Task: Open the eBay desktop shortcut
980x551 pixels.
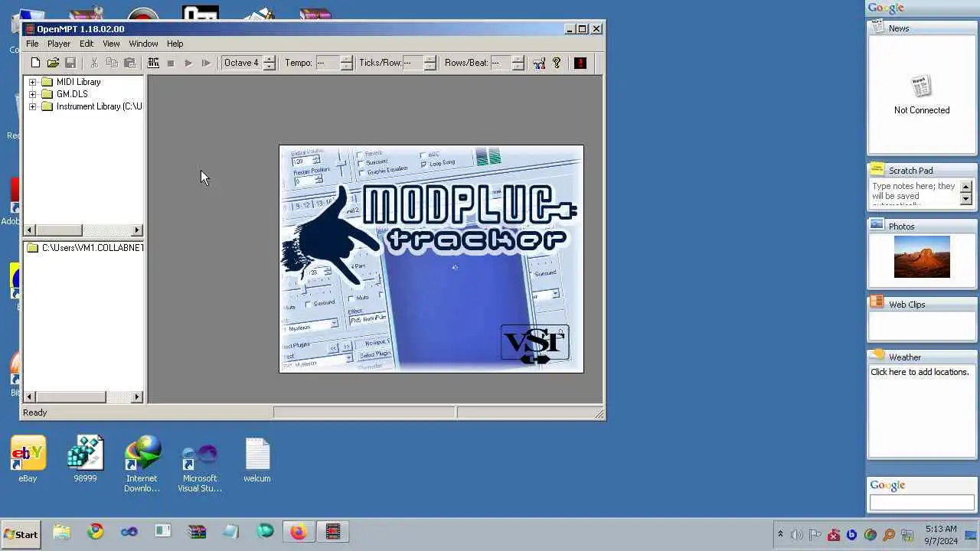Action: click(x=28, y=459)
